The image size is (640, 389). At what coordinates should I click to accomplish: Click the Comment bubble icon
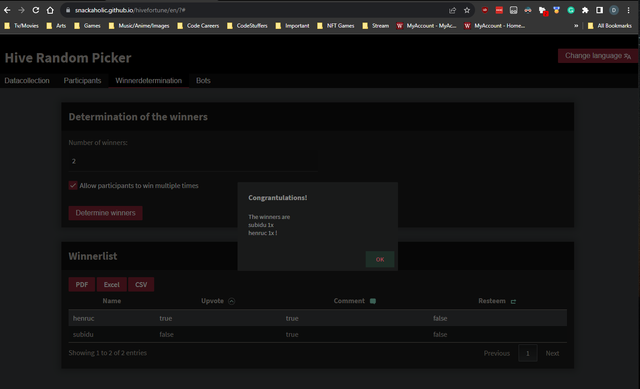373,301
